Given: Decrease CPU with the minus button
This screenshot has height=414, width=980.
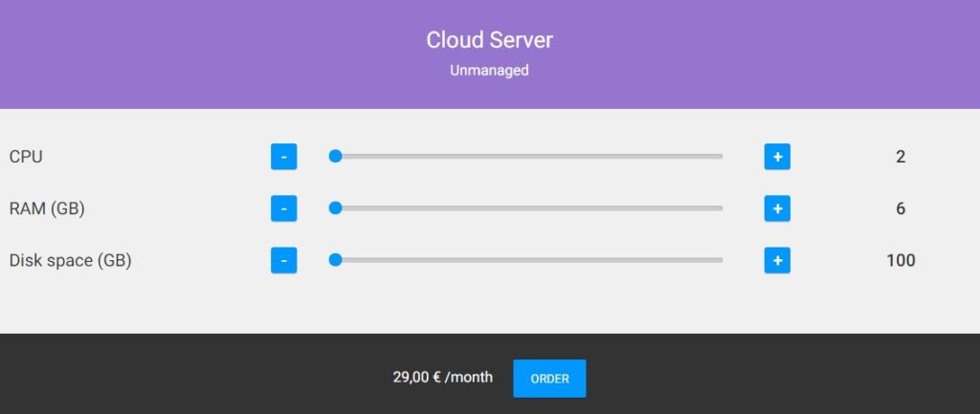Looking at the screenshot, I should [283, 157].
